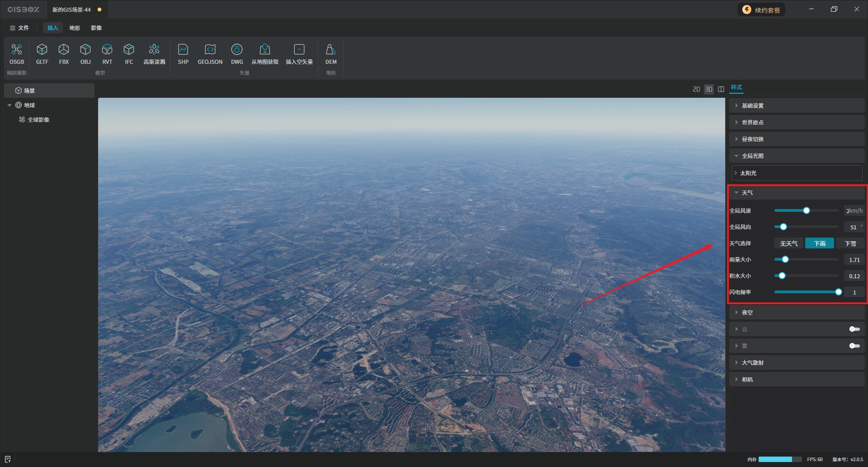
Task: Open the 文件 file menu
Action: coord(19,28)
